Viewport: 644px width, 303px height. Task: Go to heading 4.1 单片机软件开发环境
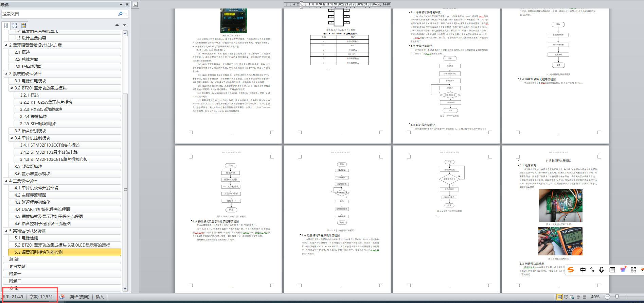tap(65, 188)
